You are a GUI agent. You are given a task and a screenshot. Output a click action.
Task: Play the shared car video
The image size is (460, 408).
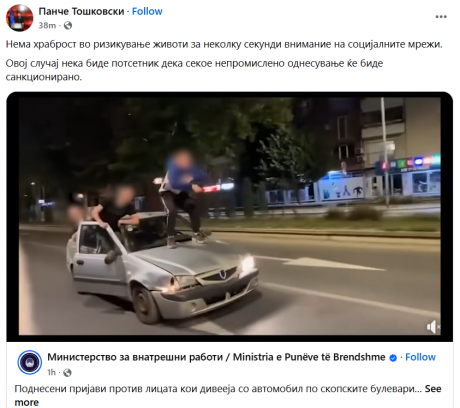point(230,216)
